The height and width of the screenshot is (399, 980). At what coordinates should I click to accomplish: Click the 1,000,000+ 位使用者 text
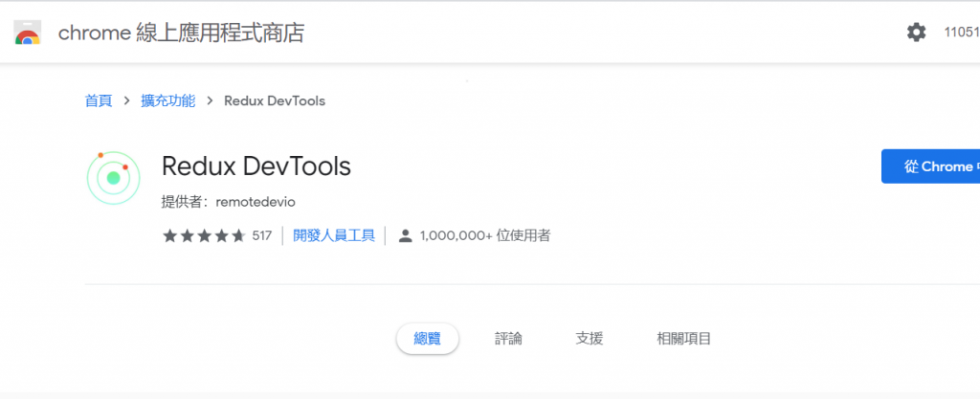pyautogui.click(x=485, y=236)
